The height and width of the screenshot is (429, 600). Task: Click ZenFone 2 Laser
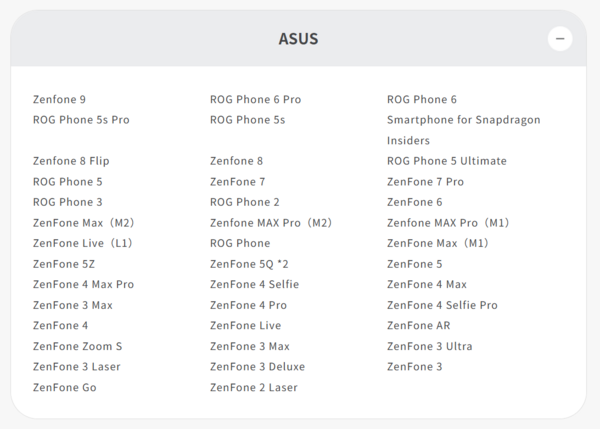[254, 387]
